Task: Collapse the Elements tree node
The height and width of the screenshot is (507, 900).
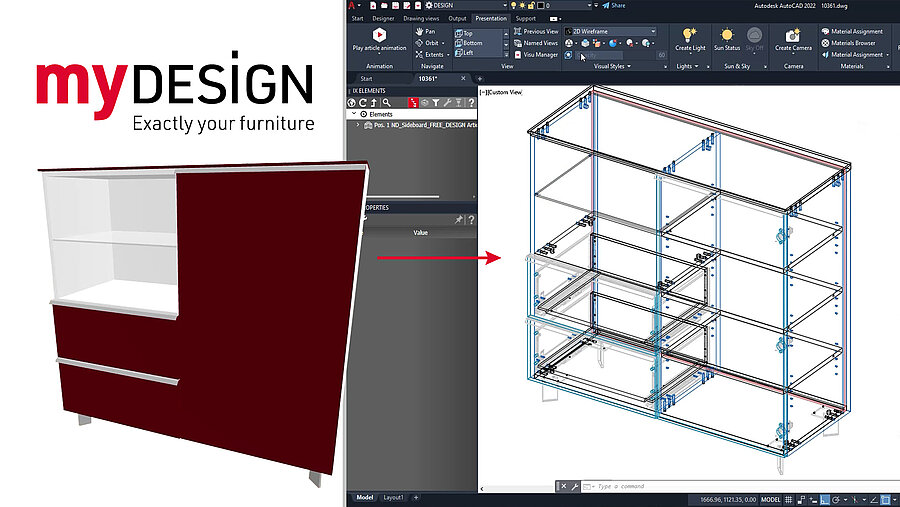Action: [x=354, y=114]
